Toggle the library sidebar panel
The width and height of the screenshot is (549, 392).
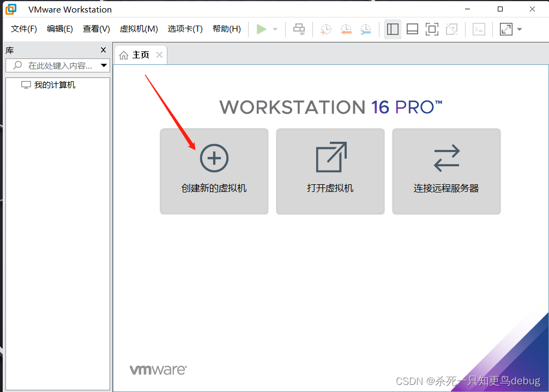tap(393, 29)
